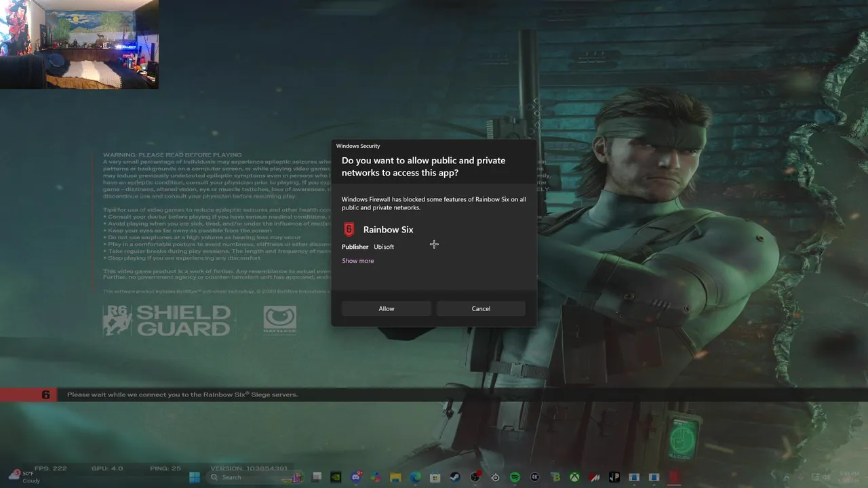Open the Xbox app from taskbar
The height and width of the screenshot is (488, 868).
pyautogui.click(x=574, y=477)
